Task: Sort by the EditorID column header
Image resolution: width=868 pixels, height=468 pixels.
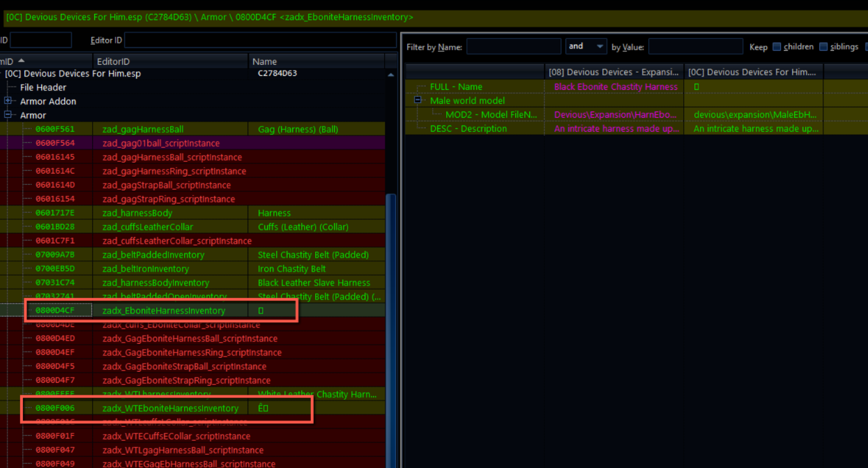Action: [170, 61]
